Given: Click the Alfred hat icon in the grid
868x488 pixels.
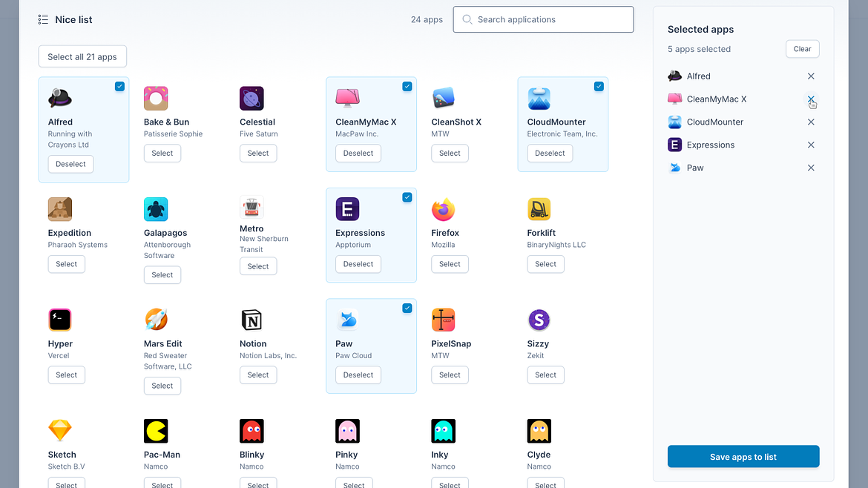Looking at the screenshot, I should pos(60,99).
